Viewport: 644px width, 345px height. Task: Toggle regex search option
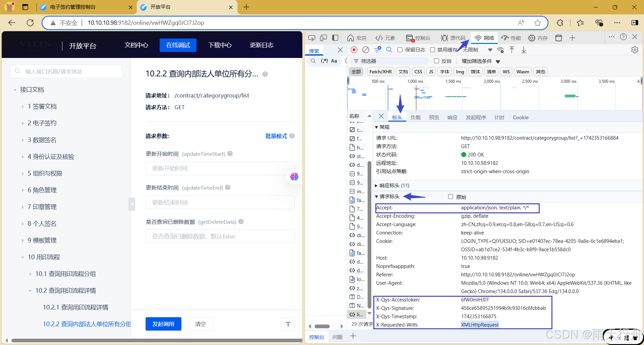324,61
